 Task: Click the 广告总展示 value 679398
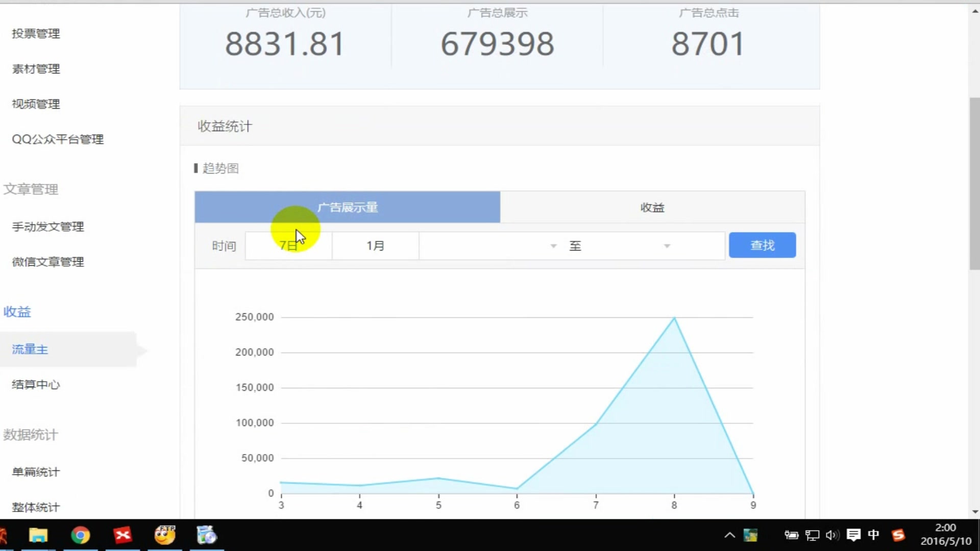click(497, 44)
